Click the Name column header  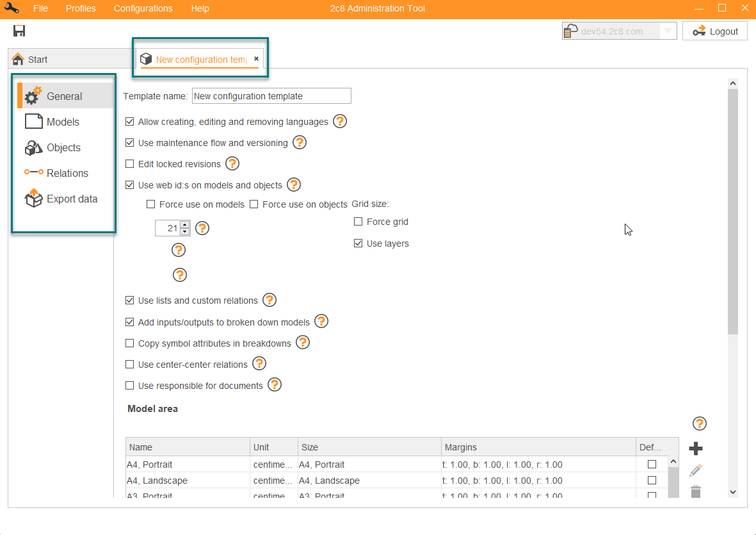[x=188, y=447]
